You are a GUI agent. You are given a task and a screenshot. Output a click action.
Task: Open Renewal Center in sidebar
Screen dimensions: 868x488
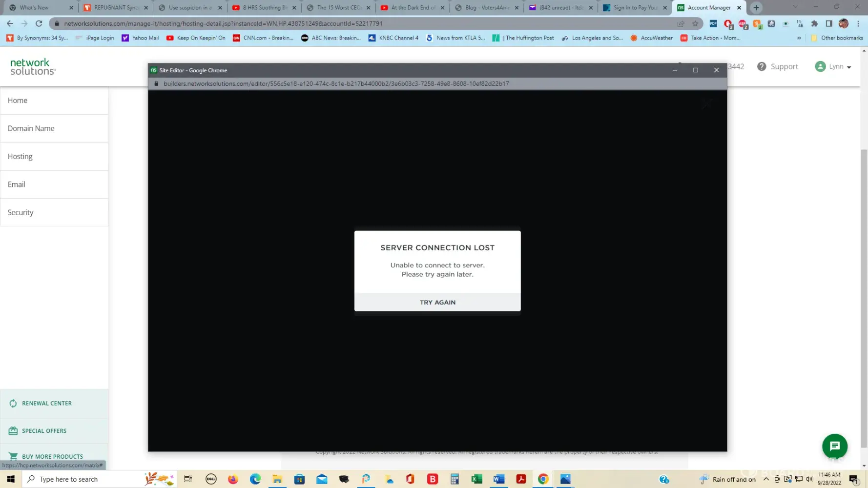47,403
